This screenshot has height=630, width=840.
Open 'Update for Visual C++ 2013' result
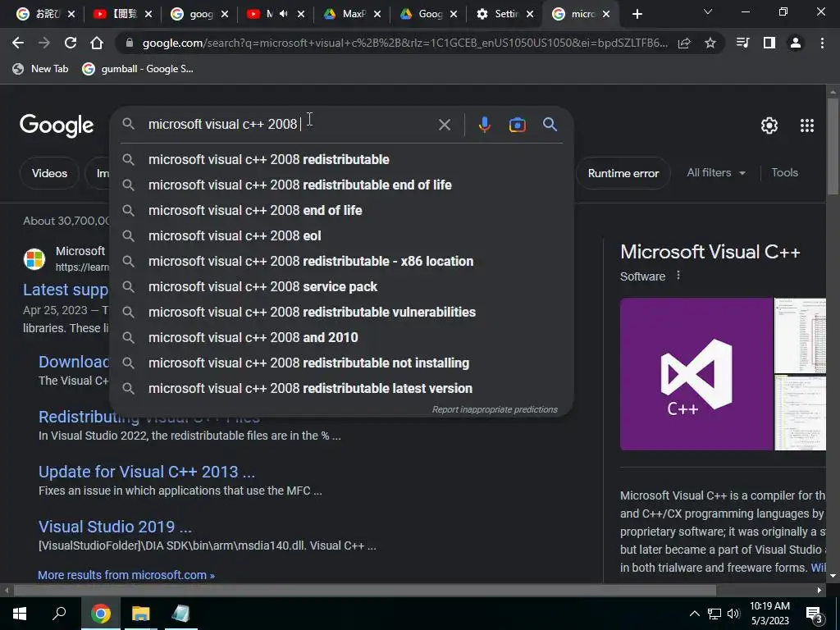point(147,472)
